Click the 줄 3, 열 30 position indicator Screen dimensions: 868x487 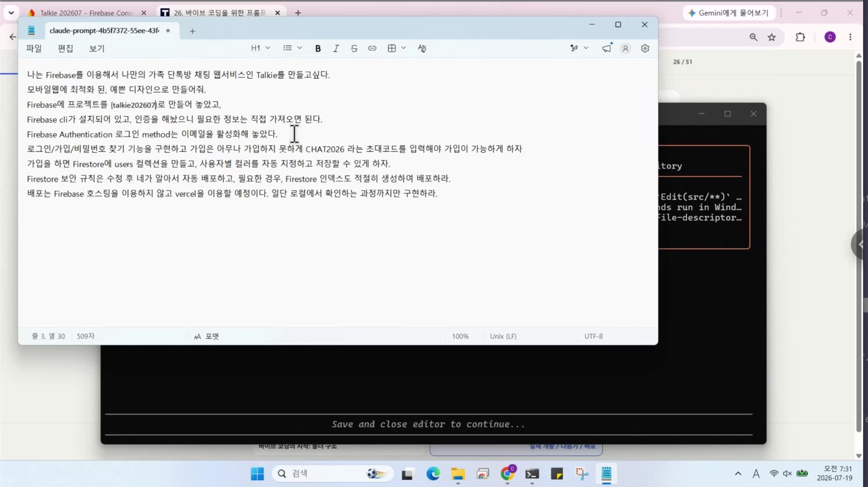[48, 336]
